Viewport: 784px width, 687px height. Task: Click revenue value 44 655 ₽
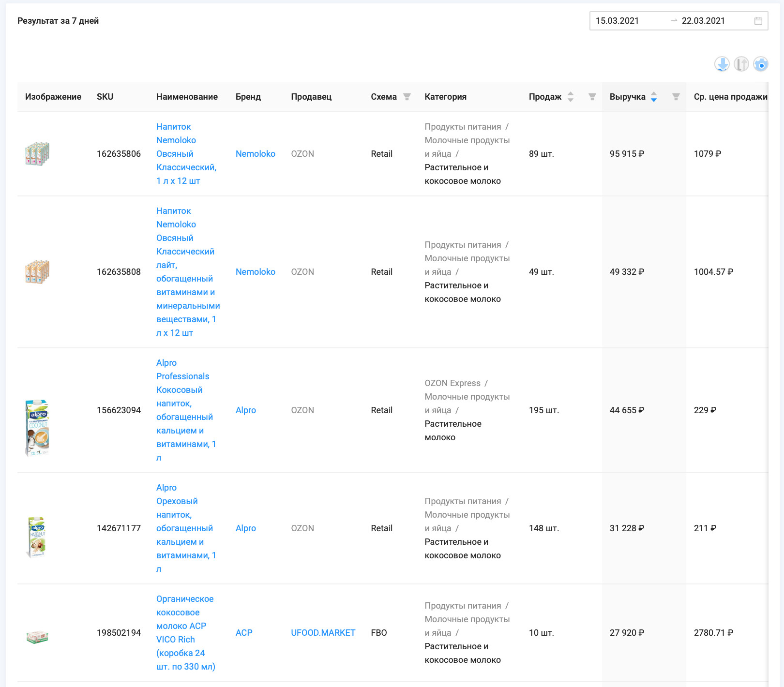coord(627,410)
